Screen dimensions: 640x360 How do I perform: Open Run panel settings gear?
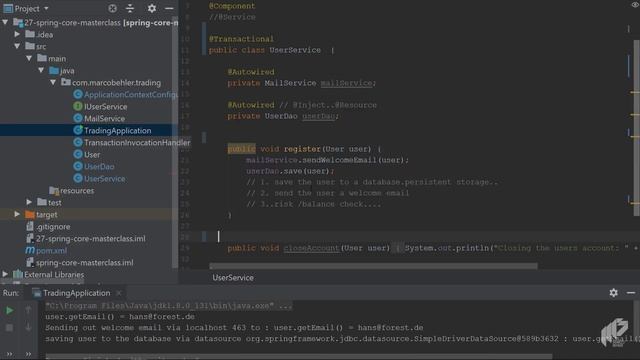(x=613, y=293)
